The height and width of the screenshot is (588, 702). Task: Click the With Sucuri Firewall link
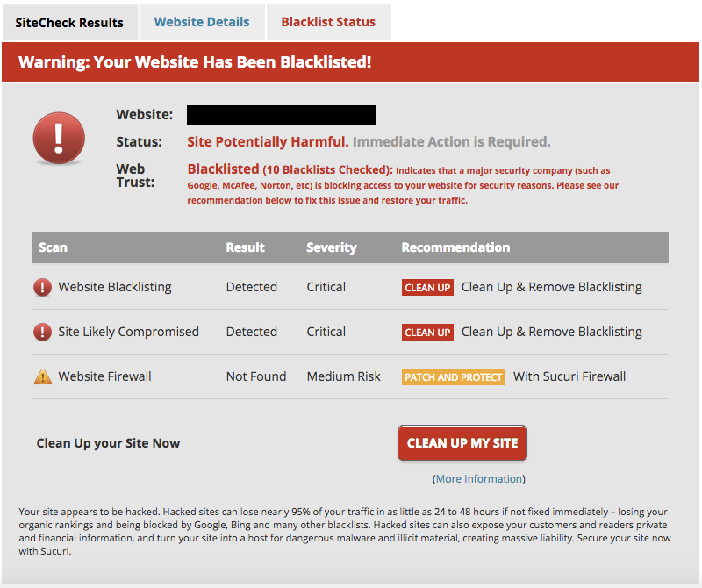tap(569, 376)
